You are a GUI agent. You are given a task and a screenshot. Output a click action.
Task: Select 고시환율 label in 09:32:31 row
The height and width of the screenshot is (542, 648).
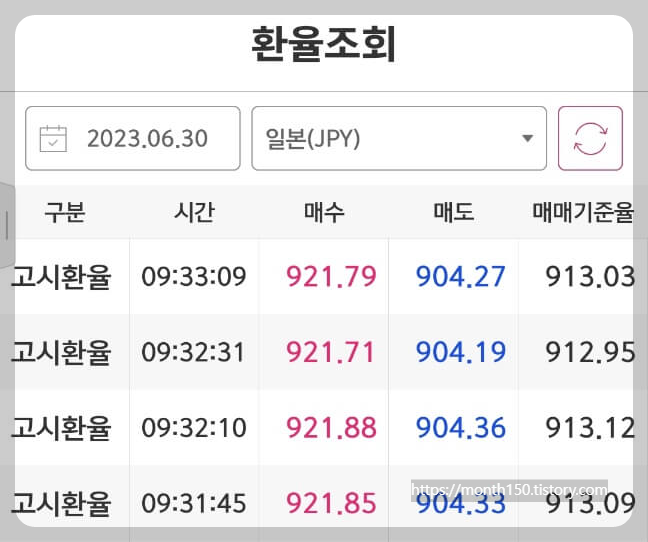click(62, 352)
